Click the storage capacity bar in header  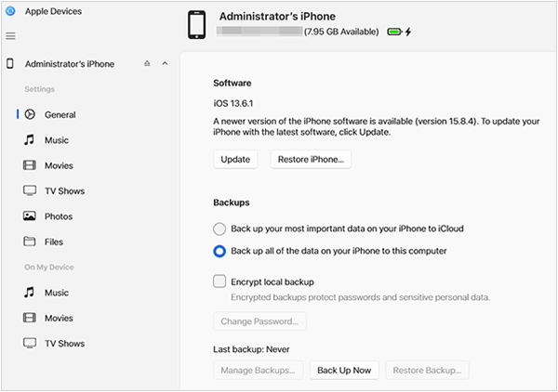259,32
